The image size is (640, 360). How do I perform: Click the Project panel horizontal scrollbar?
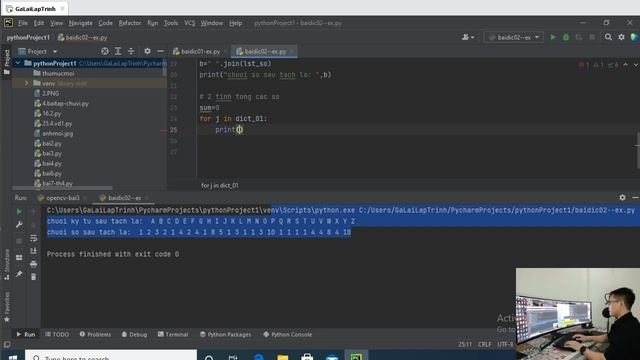pyautogui.click(x=62, y=188)
